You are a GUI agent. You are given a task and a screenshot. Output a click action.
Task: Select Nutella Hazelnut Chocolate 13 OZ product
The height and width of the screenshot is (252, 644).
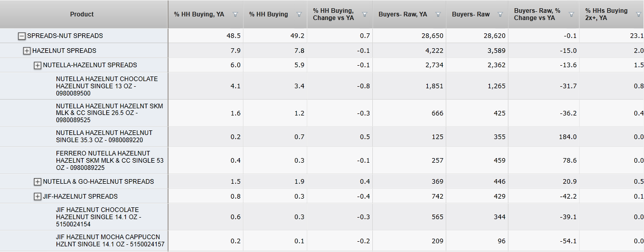click(x=107, y=86)
